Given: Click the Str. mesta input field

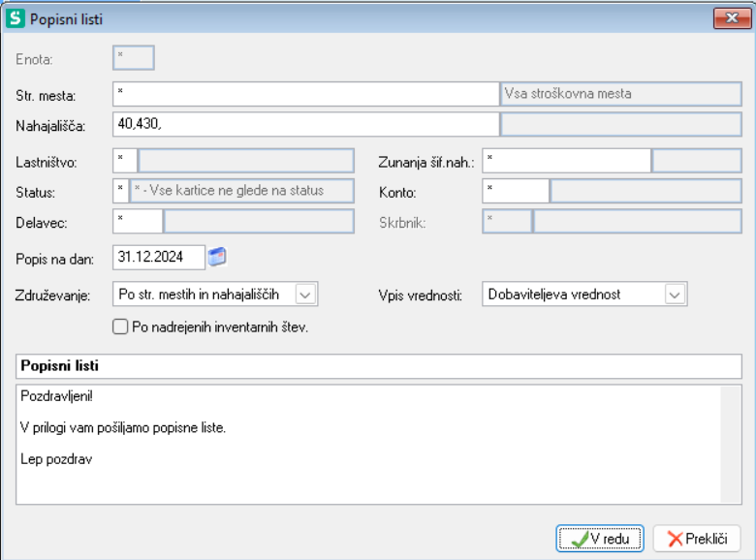Looking at the screenshot, I should (x=305, y=93).
